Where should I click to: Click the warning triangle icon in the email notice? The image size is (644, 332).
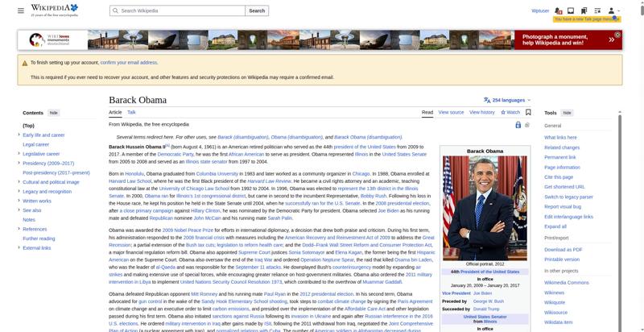pos(25,64)
